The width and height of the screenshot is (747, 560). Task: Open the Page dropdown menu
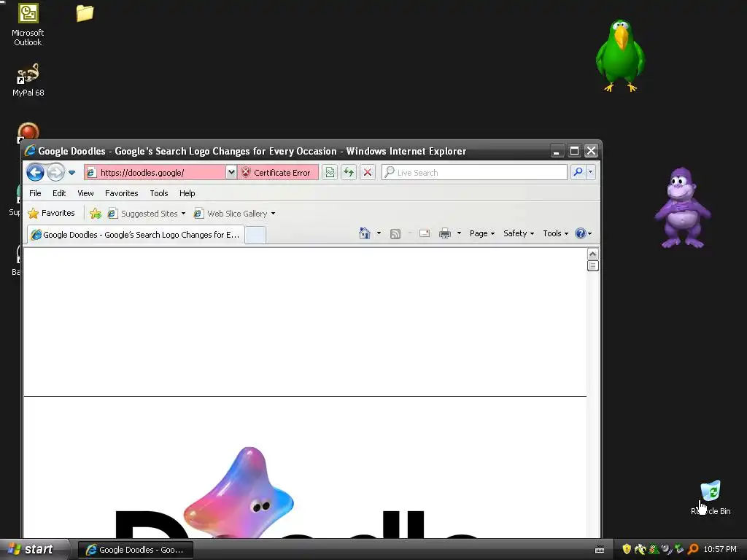tap(482, 233)
